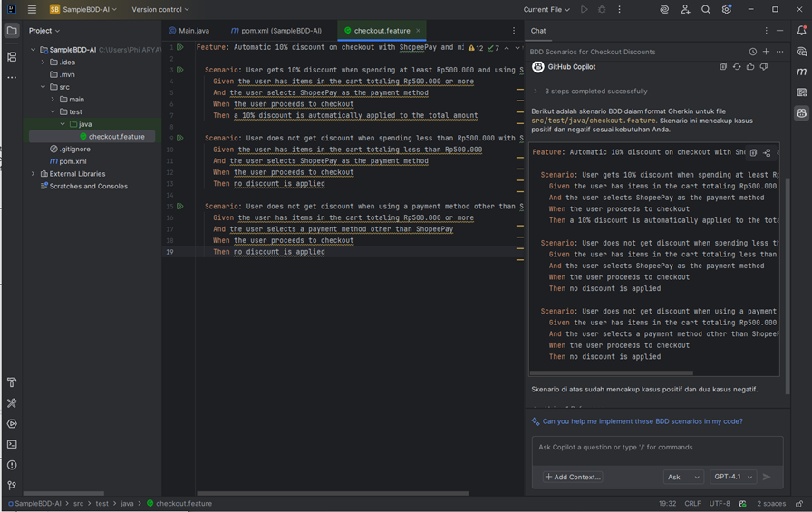This screenshot has width=812, height=512.
Task: Open the Maven tool window
Action: (801, 72)
